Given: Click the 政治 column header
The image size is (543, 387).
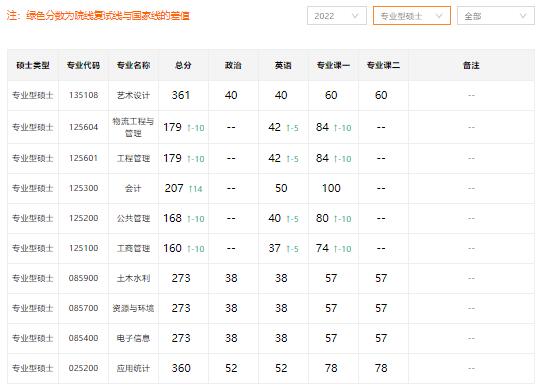Looking at the screenshot, I should click(233, 65).
